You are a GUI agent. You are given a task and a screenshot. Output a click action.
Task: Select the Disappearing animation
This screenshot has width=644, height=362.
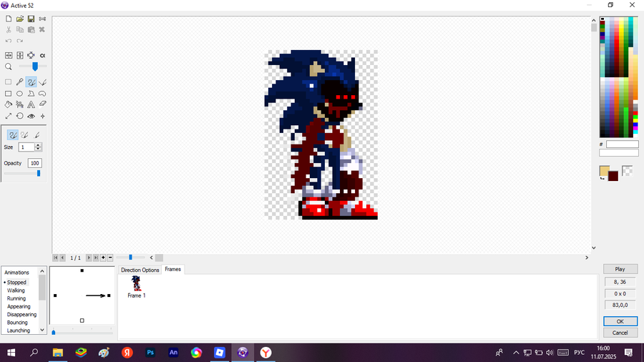tap(21, 314)
